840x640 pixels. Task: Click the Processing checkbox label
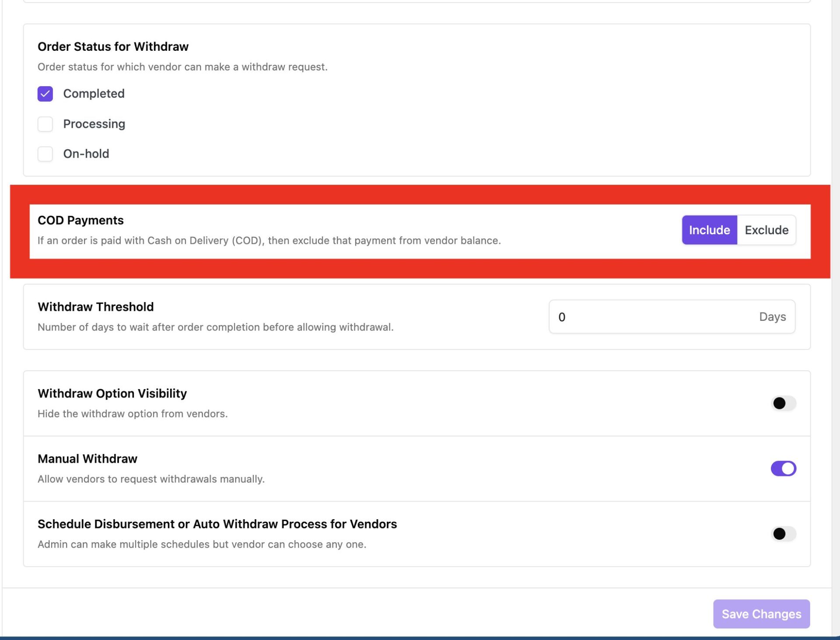point(94,124)
